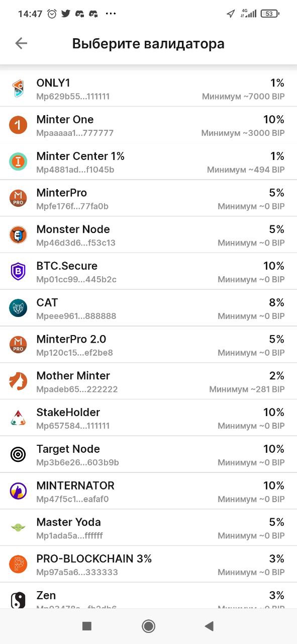The width and height of the screenshot is (297, 644).
Task: Tap the Mother Minter face icon
Action: (18, 381)
